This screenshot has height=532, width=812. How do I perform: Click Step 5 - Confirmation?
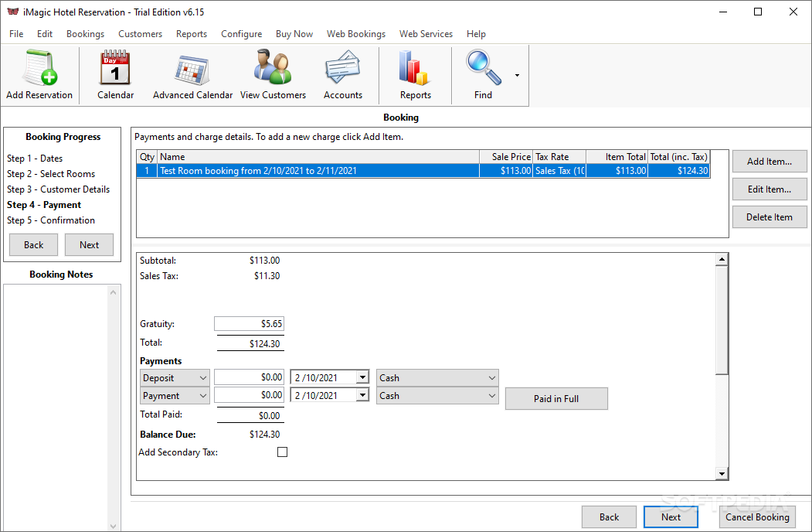(51, 220)
